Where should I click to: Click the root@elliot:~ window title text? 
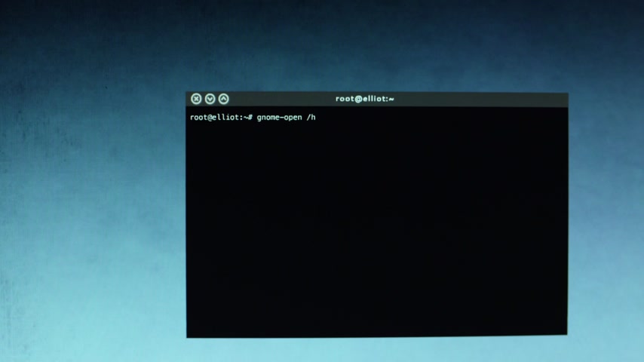tap(364, 99)
